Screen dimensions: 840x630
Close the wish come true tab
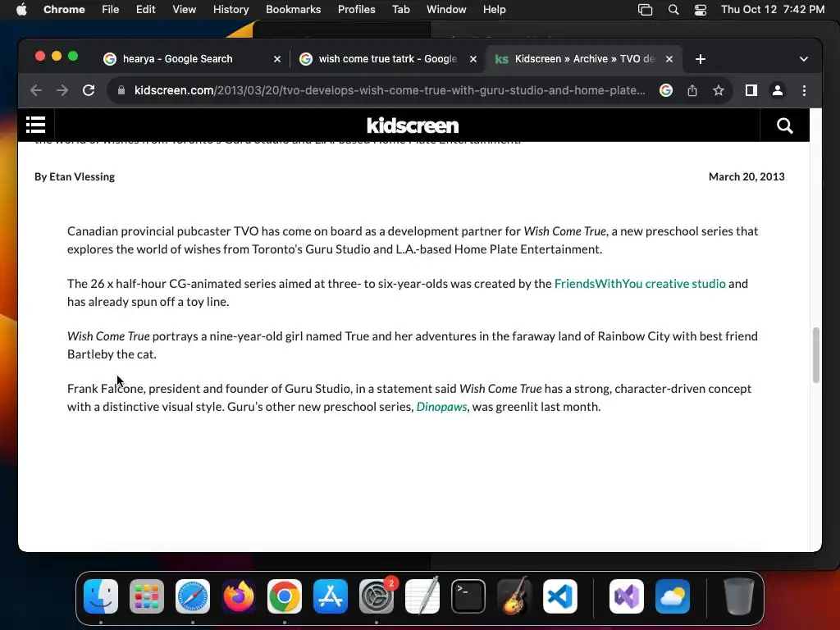473,59
